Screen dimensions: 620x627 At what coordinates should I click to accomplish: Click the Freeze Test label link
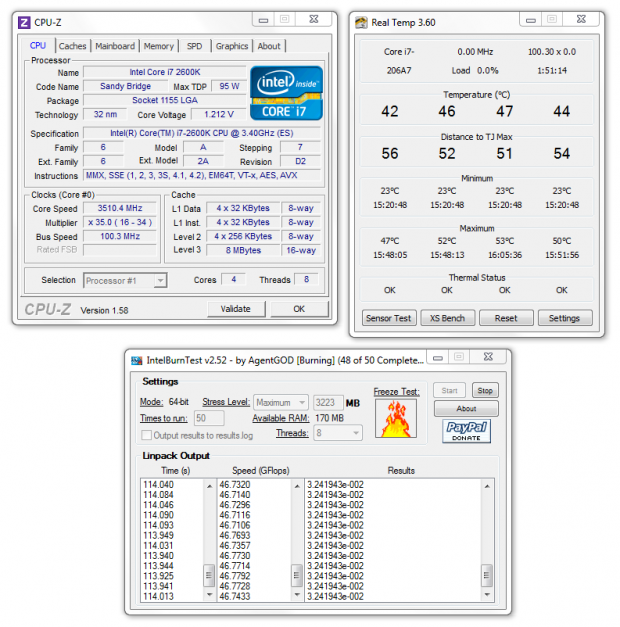coord(396,391)
